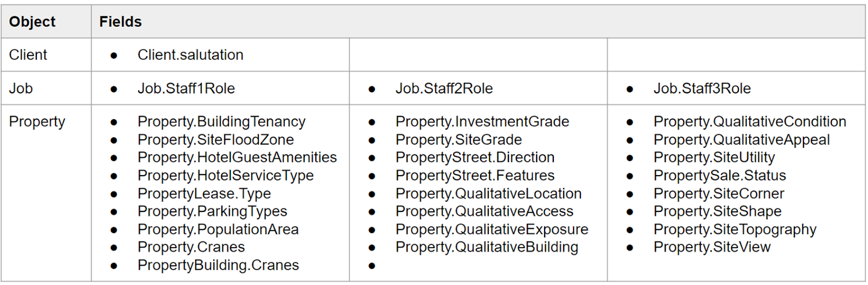
Task: Click the Fields column header
Action: click(x=120, y=22)
